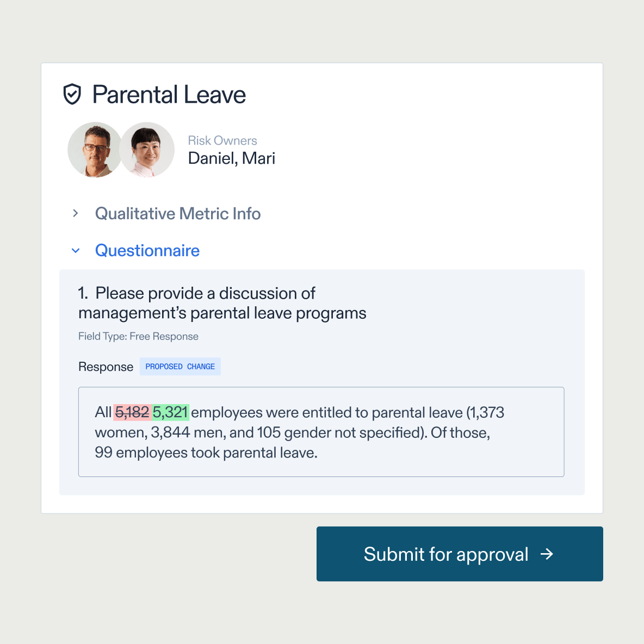
Task: Switch to the Questionnaire section
Action: pyautogui.click(x=147, y=251)
